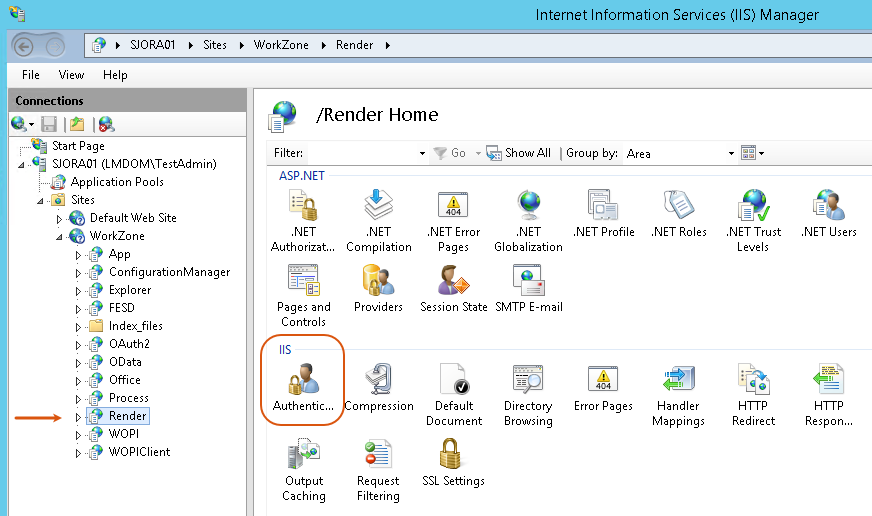Open Handler Mappings feature
872x516 pixels.
pyautogui.click(x=678, y=395)
